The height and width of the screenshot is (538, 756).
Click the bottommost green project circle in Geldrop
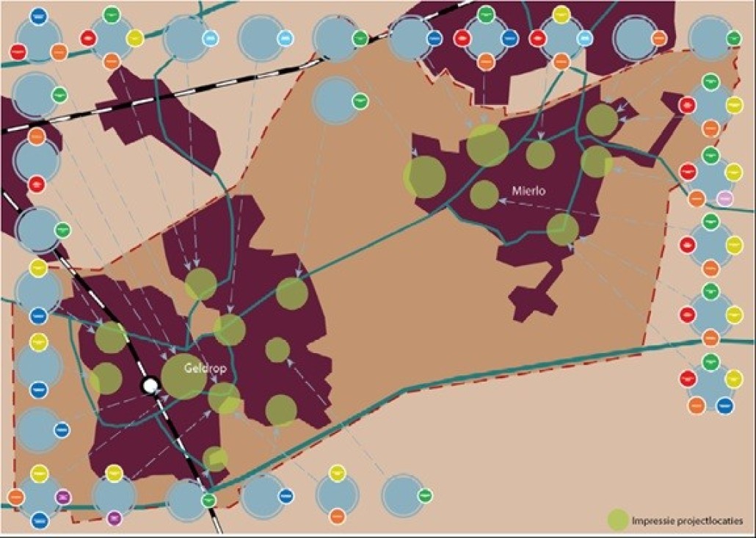[215, 459]
